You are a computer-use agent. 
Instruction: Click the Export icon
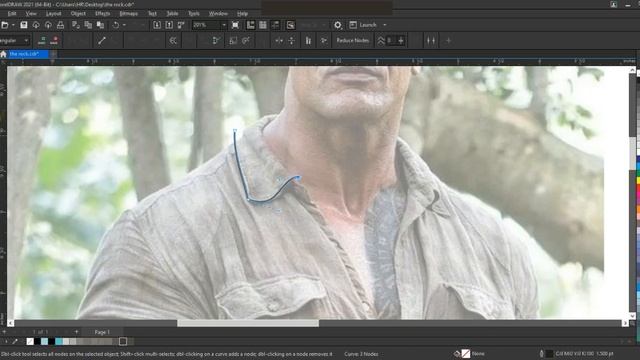[169, 25]
